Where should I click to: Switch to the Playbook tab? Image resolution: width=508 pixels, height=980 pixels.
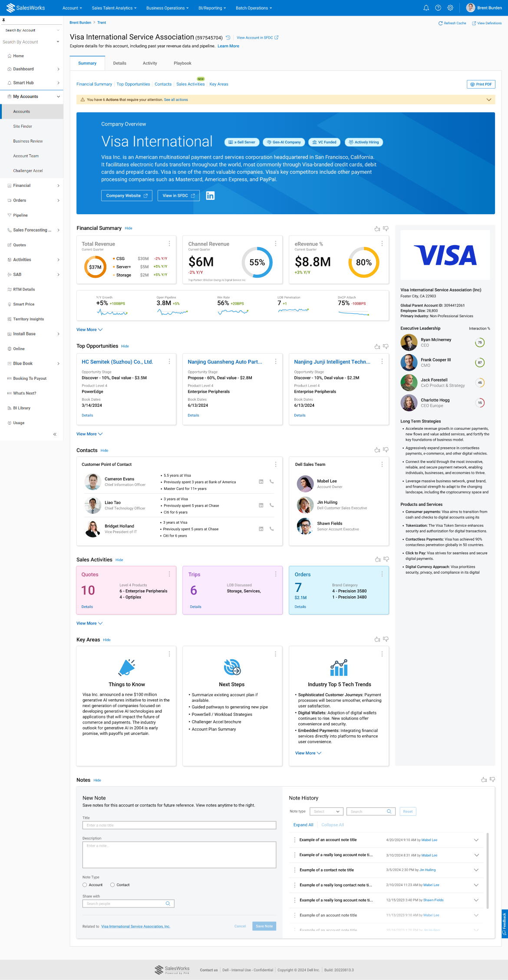click(x=182, y=63)
